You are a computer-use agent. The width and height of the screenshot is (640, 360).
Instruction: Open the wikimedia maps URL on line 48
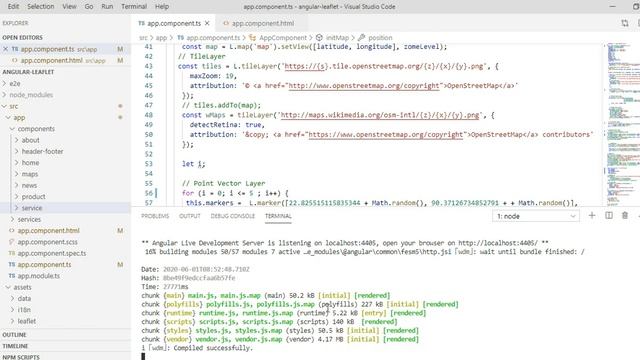[380, 115]
